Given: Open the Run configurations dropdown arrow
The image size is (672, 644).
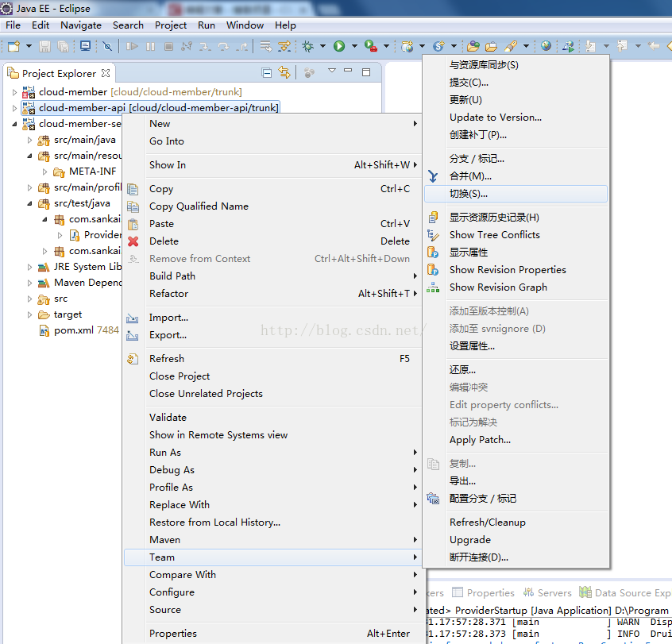Looking at the screenshot, I should point(354,46).
